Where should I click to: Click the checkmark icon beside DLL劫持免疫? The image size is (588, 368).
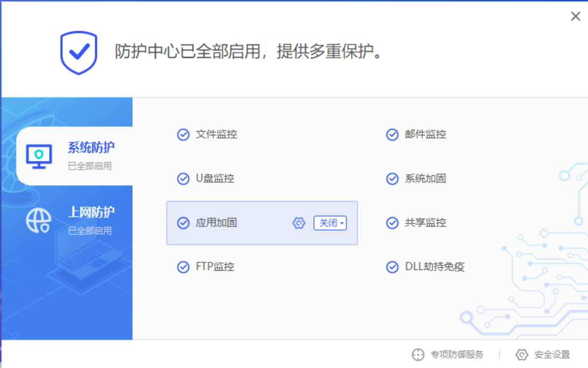(392, 267)
